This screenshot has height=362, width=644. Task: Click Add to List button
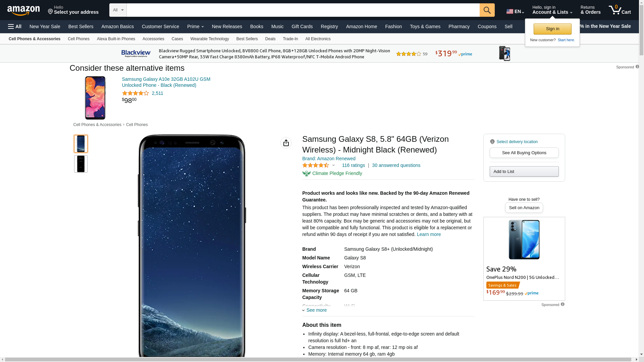[524, 172]
